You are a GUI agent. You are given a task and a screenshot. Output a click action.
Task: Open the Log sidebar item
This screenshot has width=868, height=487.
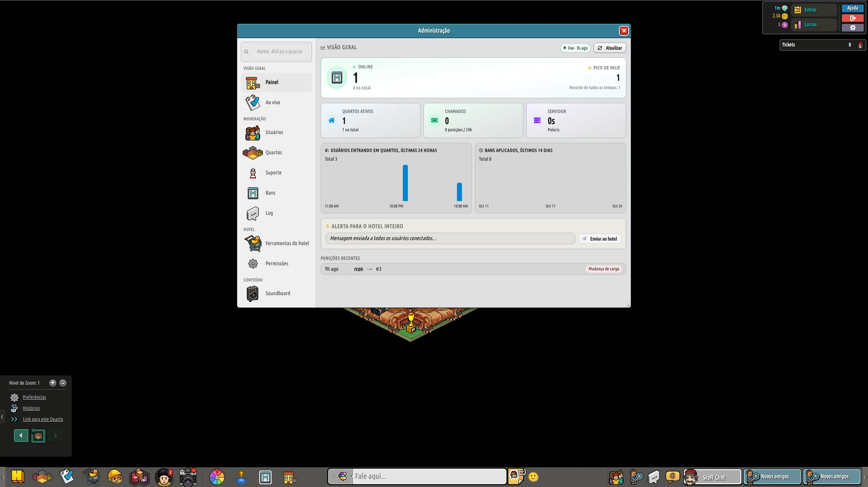point(276,213)
